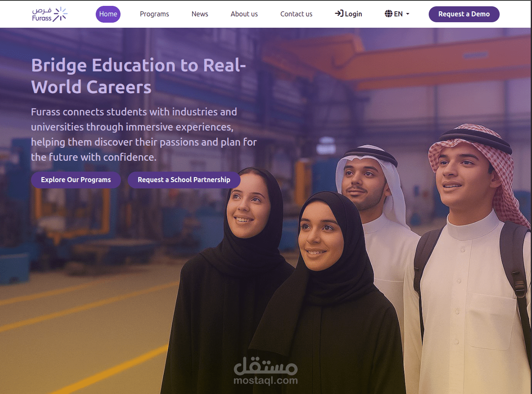Screen dimensions: 532x394
Task: Click the Bridge Education to Real-World Careers heading
Action: tap(139, 76)
